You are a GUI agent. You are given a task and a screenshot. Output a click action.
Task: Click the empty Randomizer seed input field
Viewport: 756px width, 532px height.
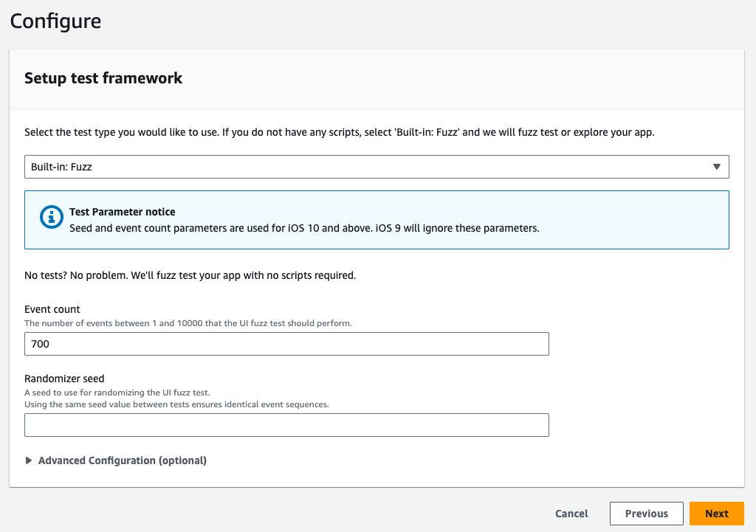pos(286,425)
